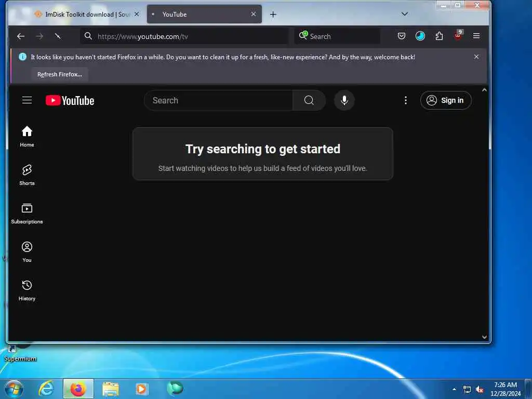Open the Extensions puzzle icon

pos(439,36)
